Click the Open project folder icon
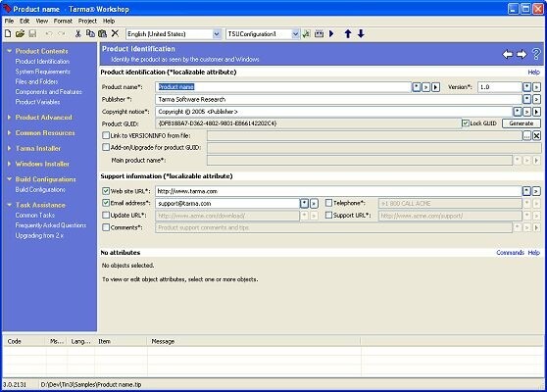Screen dimensions: 547x392 [x=20, y=33]
